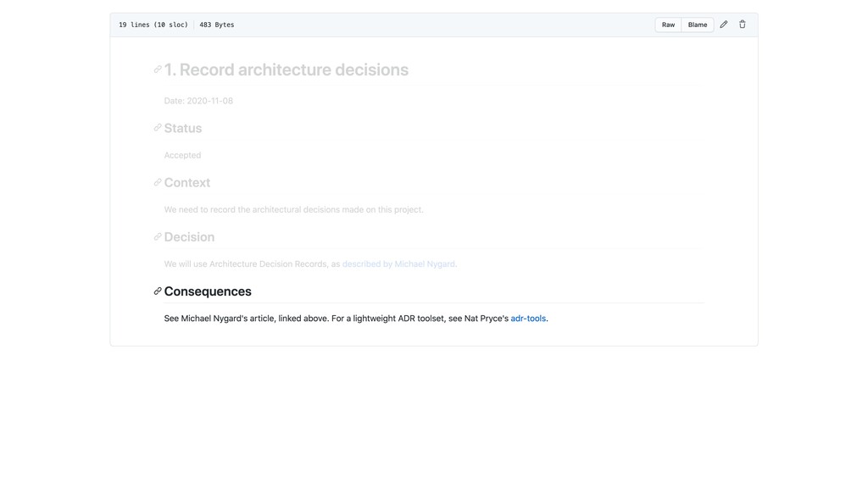The image size is (868, 488).
Task: Click the Context heading text
Action: [187, 183]
